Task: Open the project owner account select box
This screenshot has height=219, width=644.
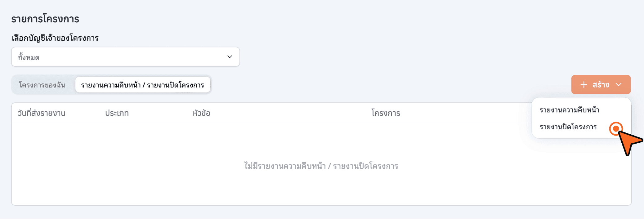Action: tap(125, 57)
